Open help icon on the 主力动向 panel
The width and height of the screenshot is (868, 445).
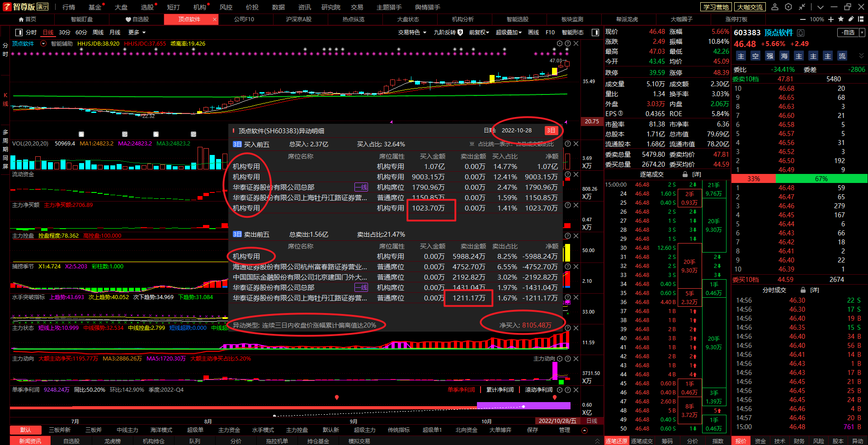coord(568,359)
